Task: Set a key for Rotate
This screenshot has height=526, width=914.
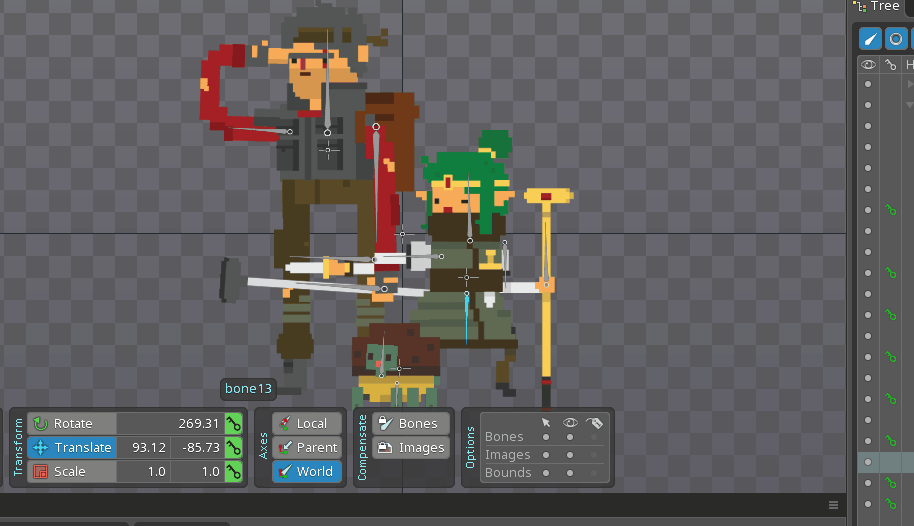Action: point(234,423)
